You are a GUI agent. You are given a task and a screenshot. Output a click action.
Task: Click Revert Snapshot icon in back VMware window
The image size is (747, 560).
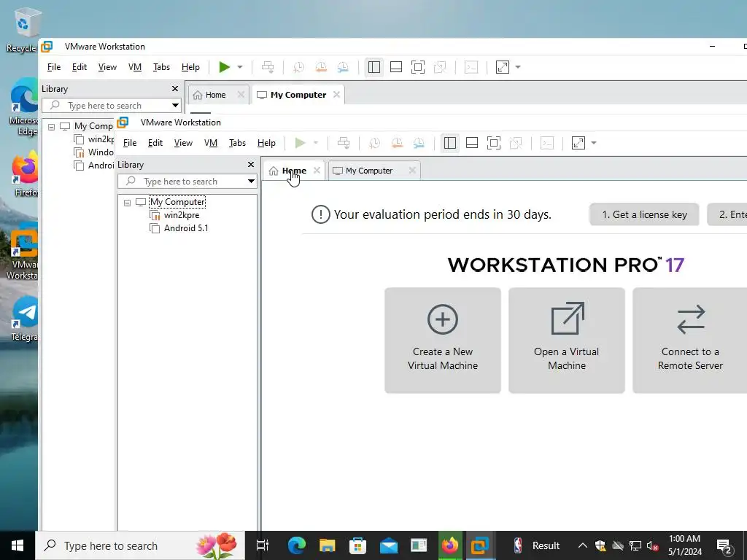321,67
